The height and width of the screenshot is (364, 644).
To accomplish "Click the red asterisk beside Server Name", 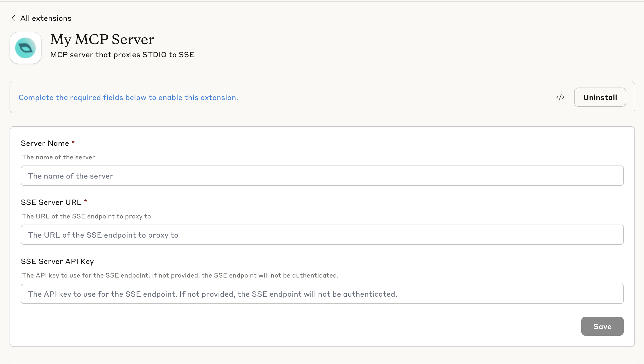I will pyautogui.click(x=73, y=142).
